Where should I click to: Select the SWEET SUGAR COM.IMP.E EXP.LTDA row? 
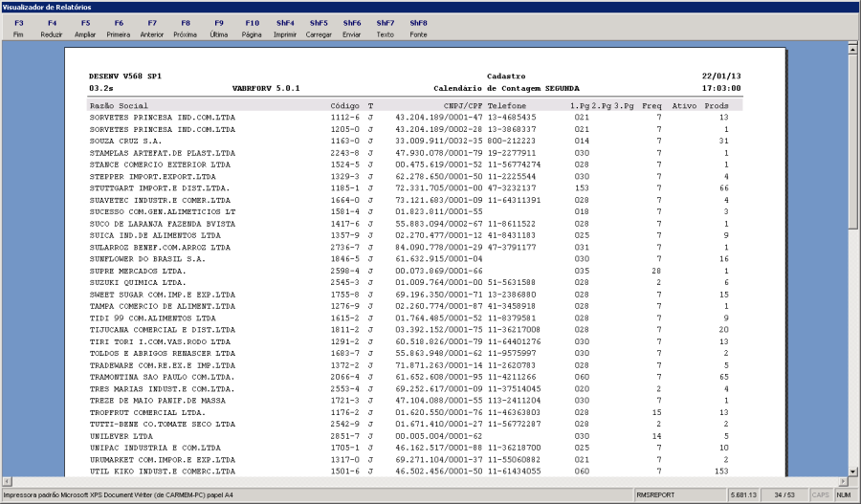coord(409,295)
